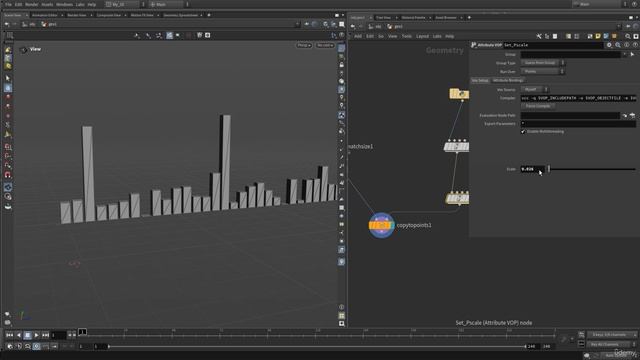Add a new pane tab beside Geometry Spreadsheet
This screenshot has height=360, width=640.
click(209, 15)
